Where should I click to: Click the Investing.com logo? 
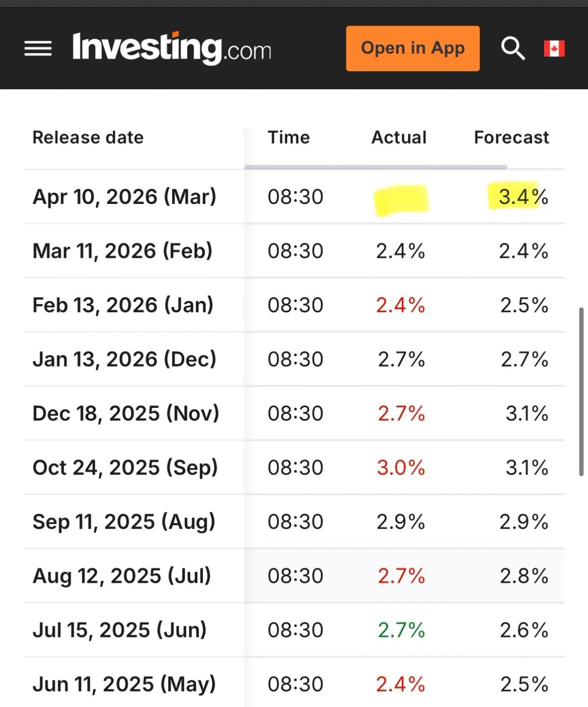(x=171, y=49)
